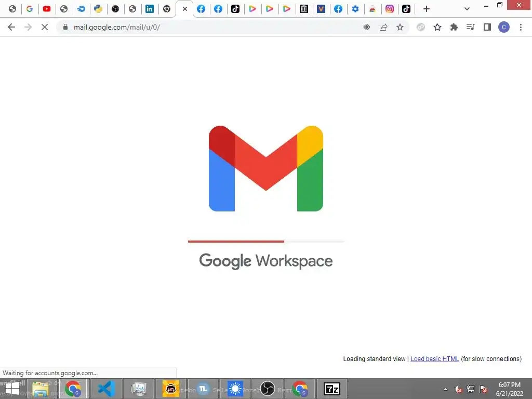Screen dimensions: 532x399
Task: Open Visual Studio Code from taskbar
Action: [x=107, y=389]
